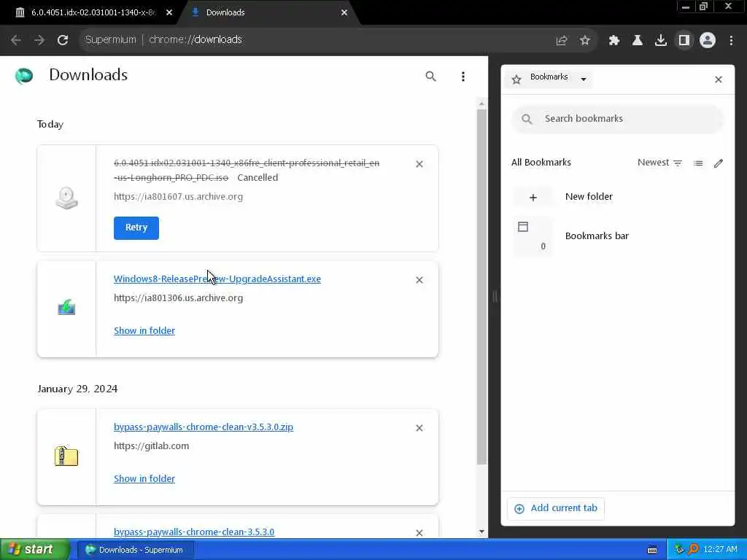The image size is (747, 560).
Task: Click the magnifier system tray icon
Action: tap(693, 550)
